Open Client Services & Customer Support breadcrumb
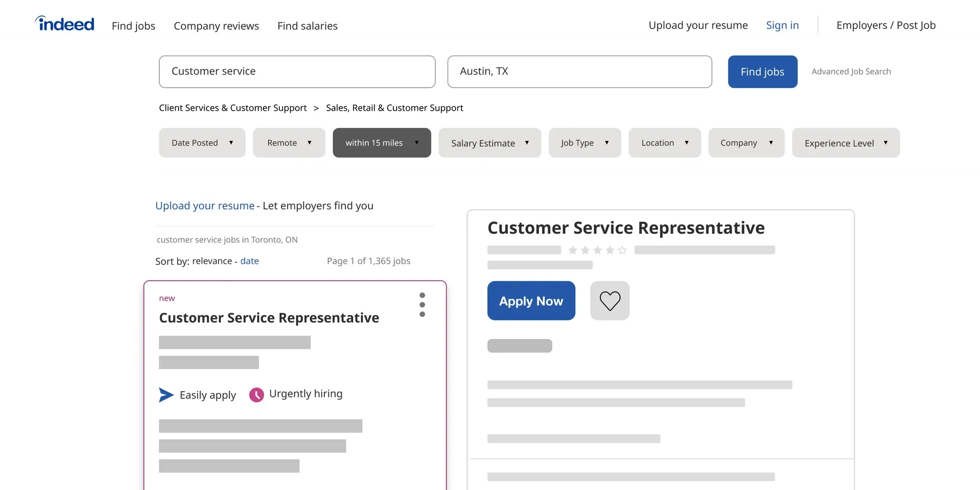 coord(233,108)
